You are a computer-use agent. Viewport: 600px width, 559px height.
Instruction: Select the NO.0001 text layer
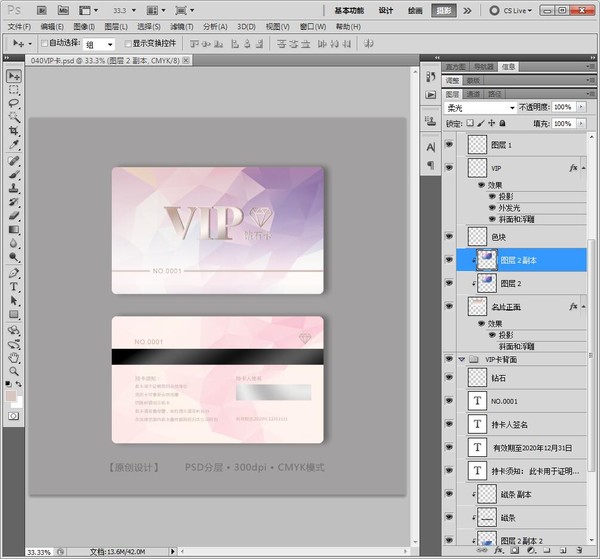coord(521,401)
